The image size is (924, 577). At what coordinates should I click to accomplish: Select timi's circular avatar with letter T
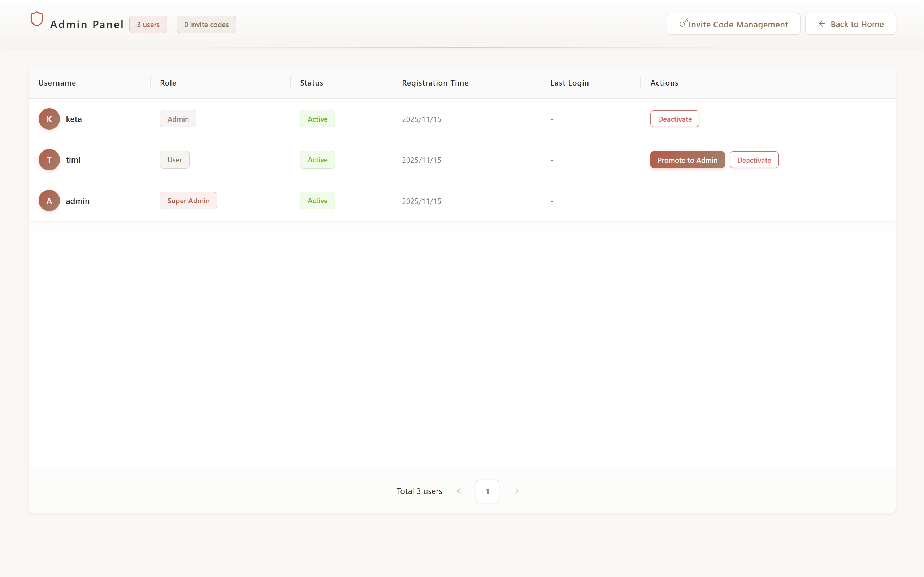(x=49, y=159)
